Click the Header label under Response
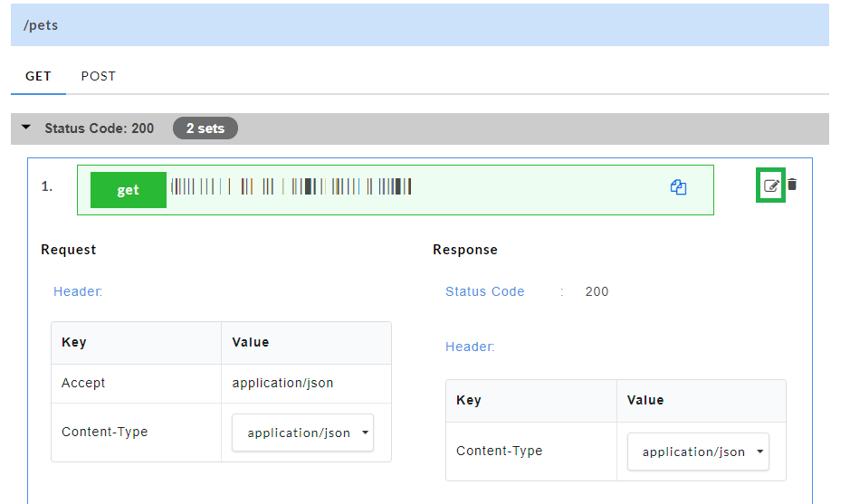Viewport: 850px width, 504px height. click(x=470, y=347)
